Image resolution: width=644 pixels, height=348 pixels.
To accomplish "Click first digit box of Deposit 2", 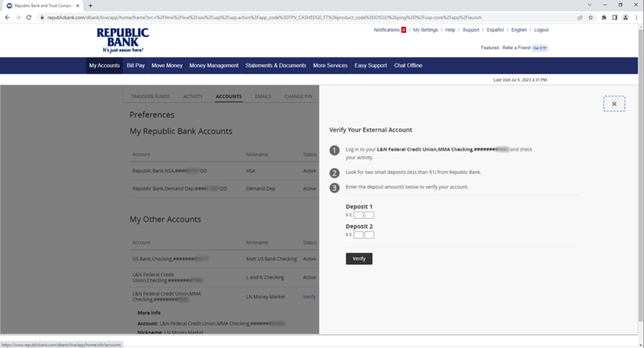I will click(359, 235).
